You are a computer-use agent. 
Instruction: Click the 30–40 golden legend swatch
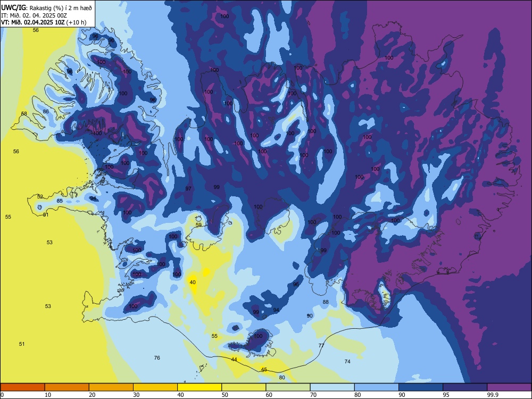[x=155, y=387]
